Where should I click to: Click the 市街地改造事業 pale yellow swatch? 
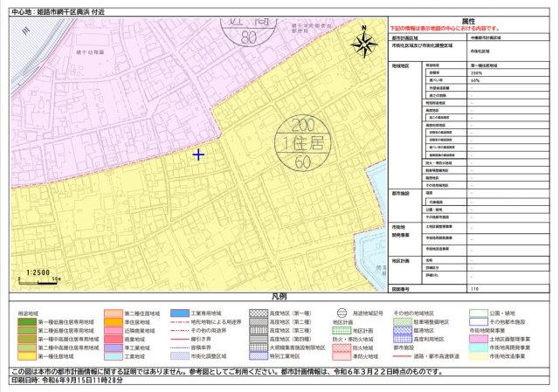(479, 356)
